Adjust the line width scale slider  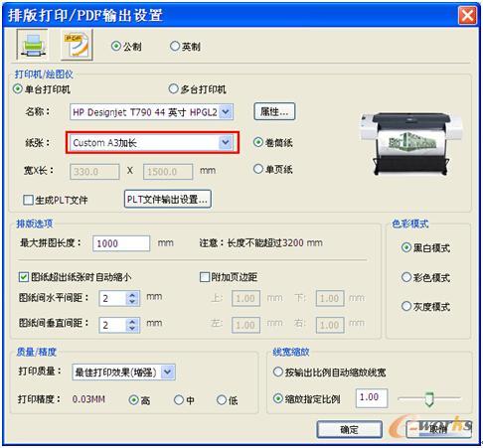tap(429, 399)
